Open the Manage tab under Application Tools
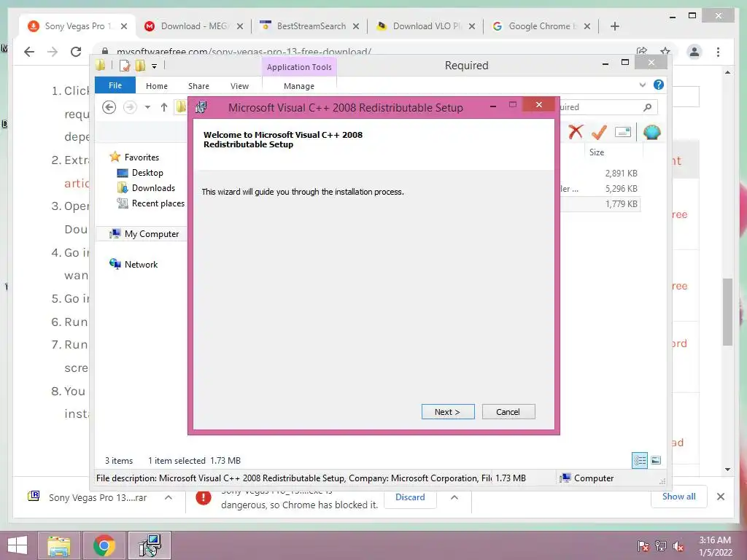This screenshot has height=560, width=747. tap(299, 86)
